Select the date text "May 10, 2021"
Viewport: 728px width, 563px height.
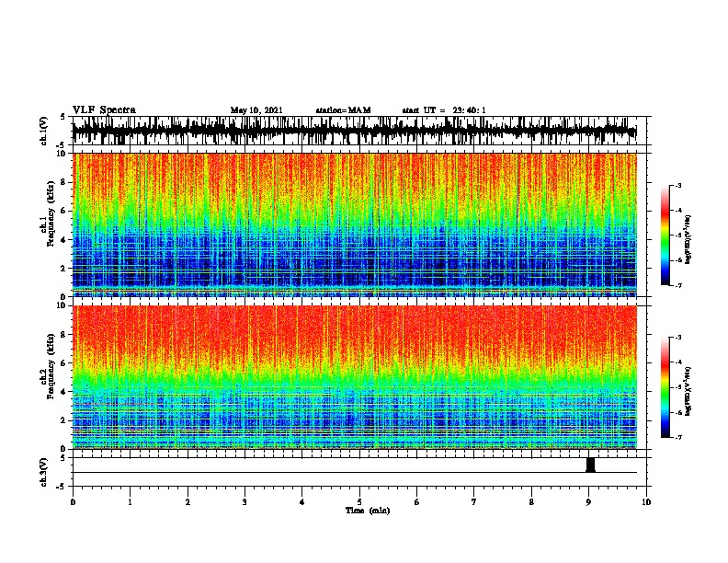tap(256, 110)
